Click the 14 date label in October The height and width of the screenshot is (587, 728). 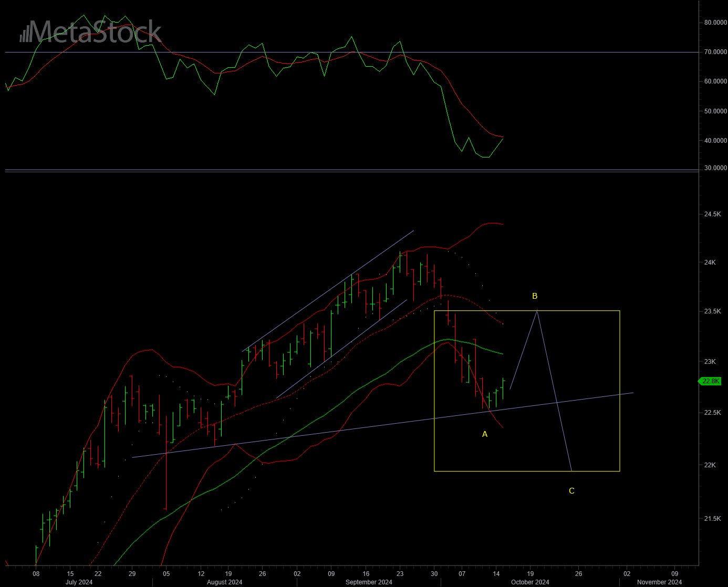[x=496, y=574]
